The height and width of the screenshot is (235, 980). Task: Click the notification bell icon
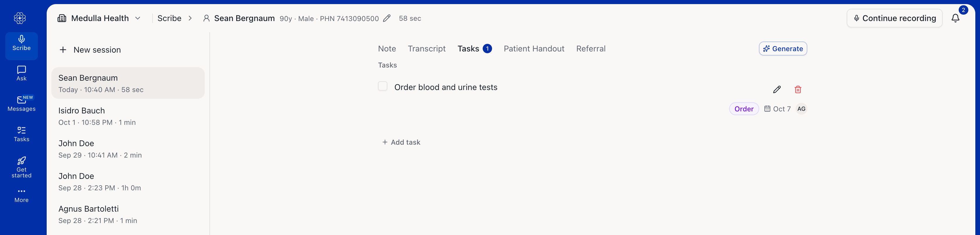pos(955,18)
